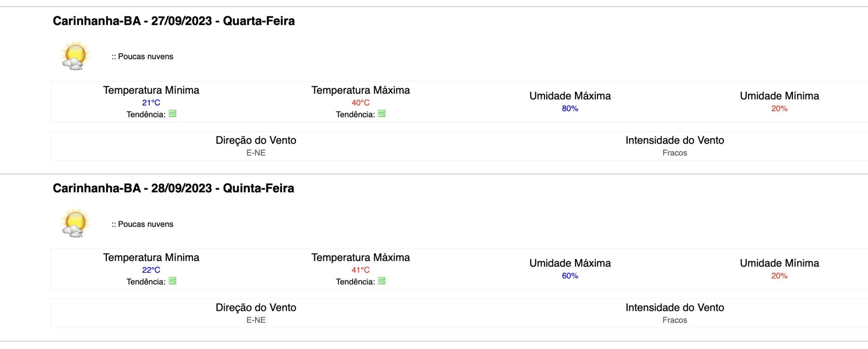This screenshot has width=868, height=349.
Task: Select the Carinhanha-BA 28/09/2023 Quinta-Feira heading
Action: 174,188
